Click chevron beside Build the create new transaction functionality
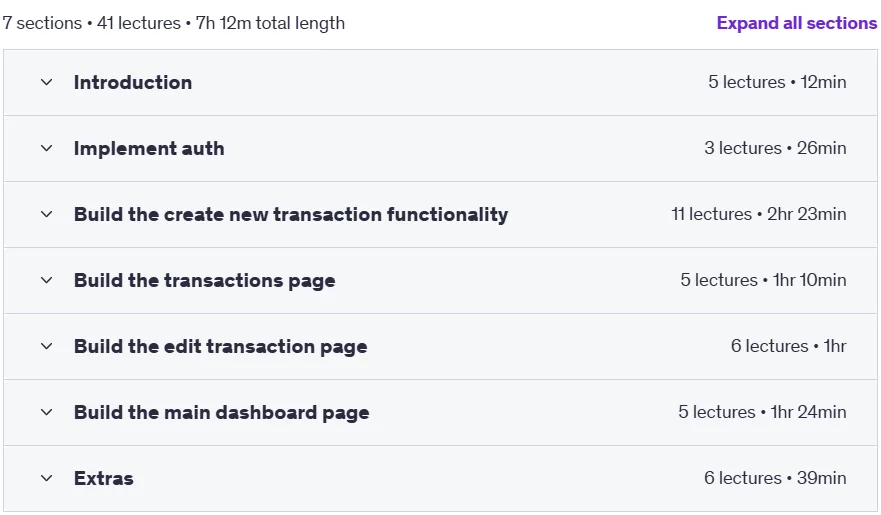881x515 pixels. [47, 215]
